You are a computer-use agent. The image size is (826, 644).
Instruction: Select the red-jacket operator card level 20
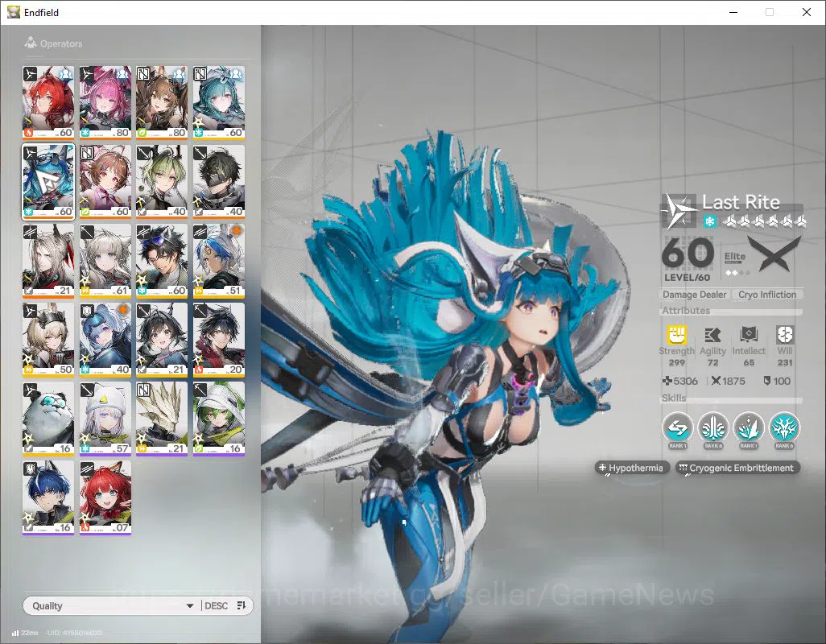(x=219, y=339)
